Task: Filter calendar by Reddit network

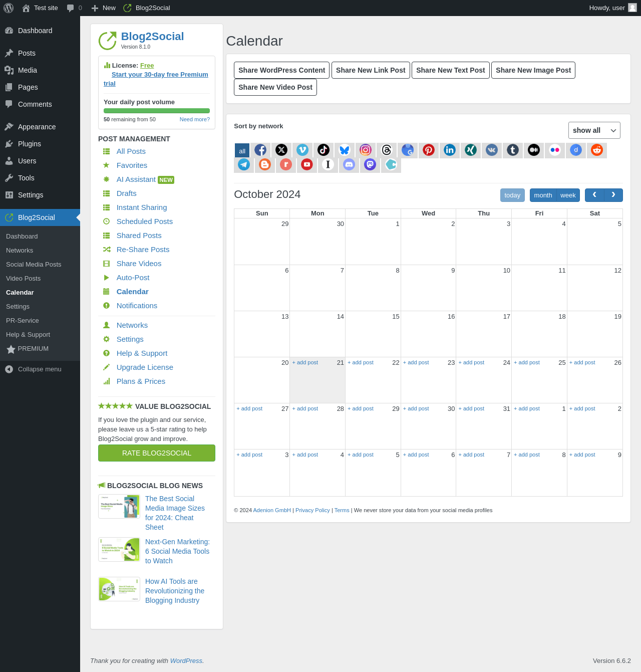Action: click(x=597, y=150)
